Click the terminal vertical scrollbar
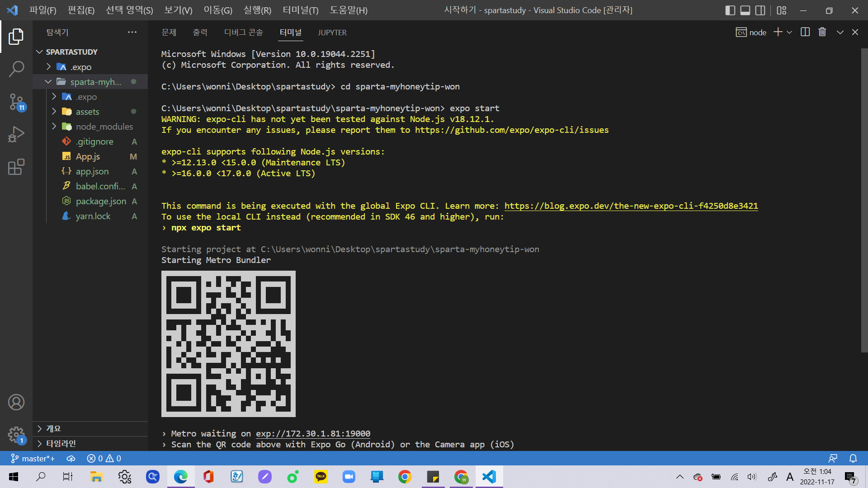 (x=864, y=200)
